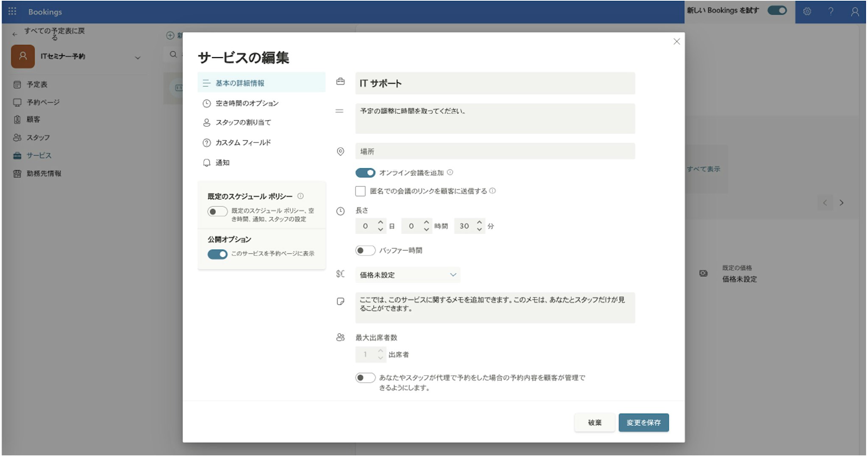The image size is (868, 456).
Task: Switch to 空き時間のオプション tab
Action: tap(247, 103)
